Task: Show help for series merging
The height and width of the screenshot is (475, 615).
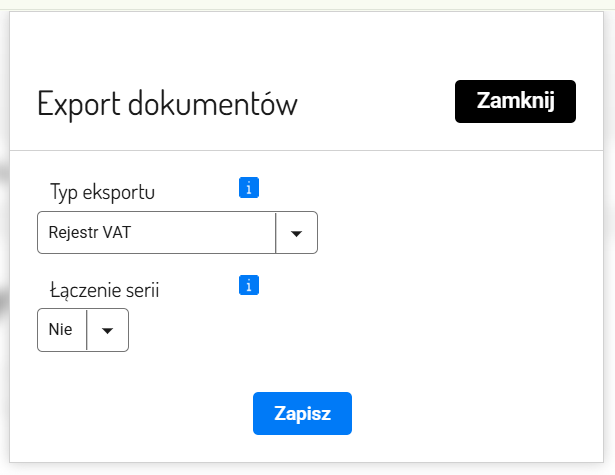Action: point(250,286)
